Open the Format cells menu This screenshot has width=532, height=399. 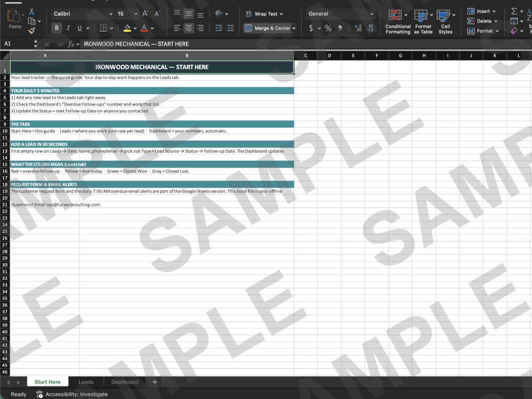(483, 31)
